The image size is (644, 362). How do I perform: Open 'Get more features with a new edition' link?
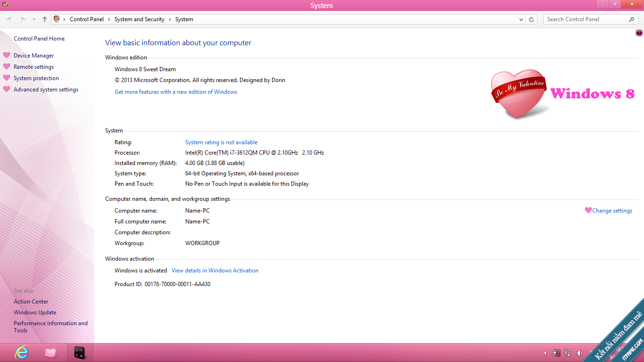click(176, 92)
